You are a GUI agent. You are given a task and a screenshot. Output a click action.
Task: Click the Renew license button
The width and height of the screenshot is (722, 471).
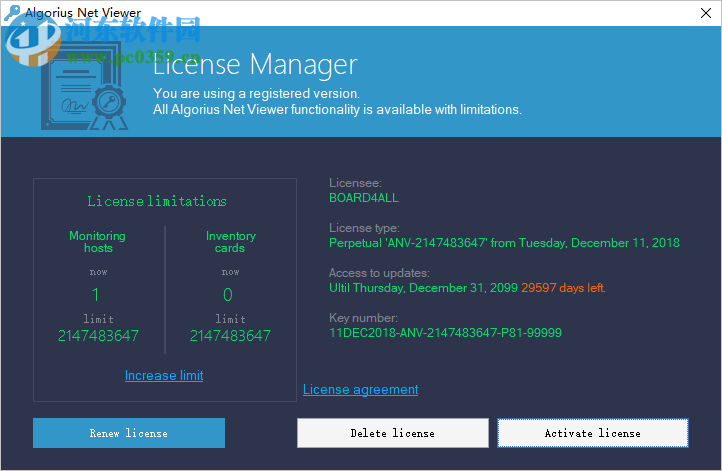[129, 433]
